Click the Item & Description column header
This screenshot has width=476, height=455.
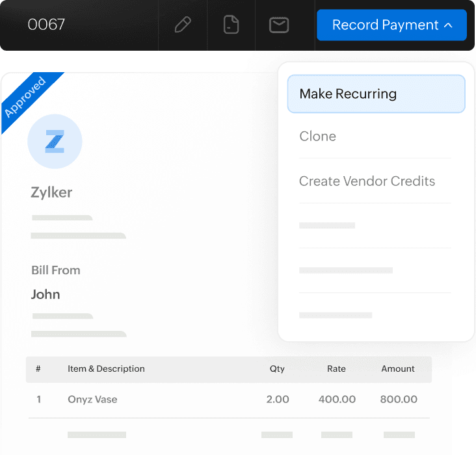click(x=106, y=369)
